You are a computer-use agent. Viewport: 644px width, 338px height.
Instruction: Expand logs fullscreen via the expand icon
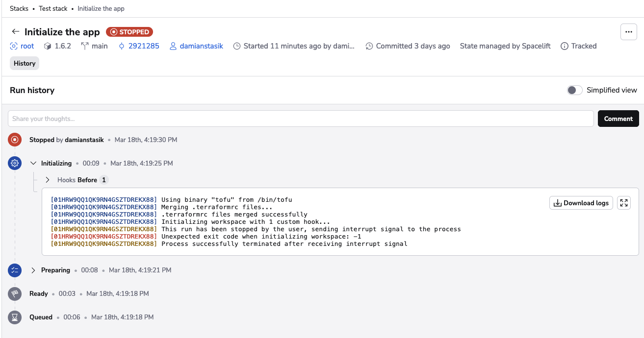pos(623,202)
